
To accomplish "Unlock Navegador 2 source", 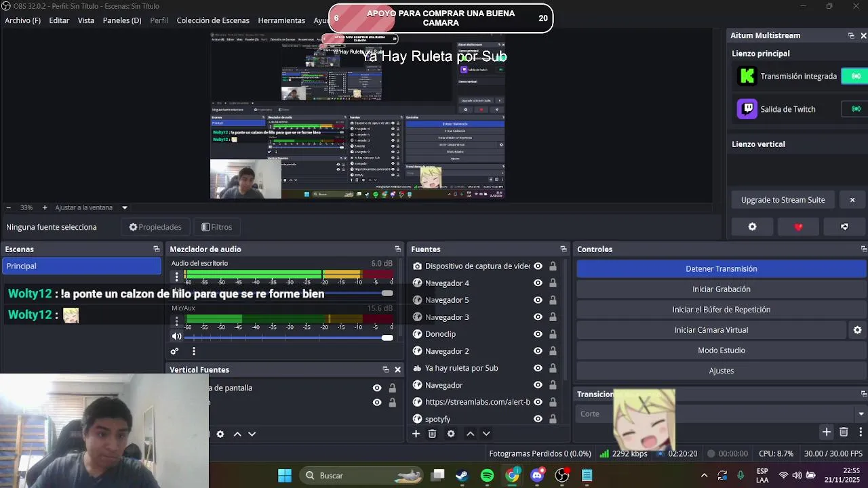I will [x=553, y=351].
